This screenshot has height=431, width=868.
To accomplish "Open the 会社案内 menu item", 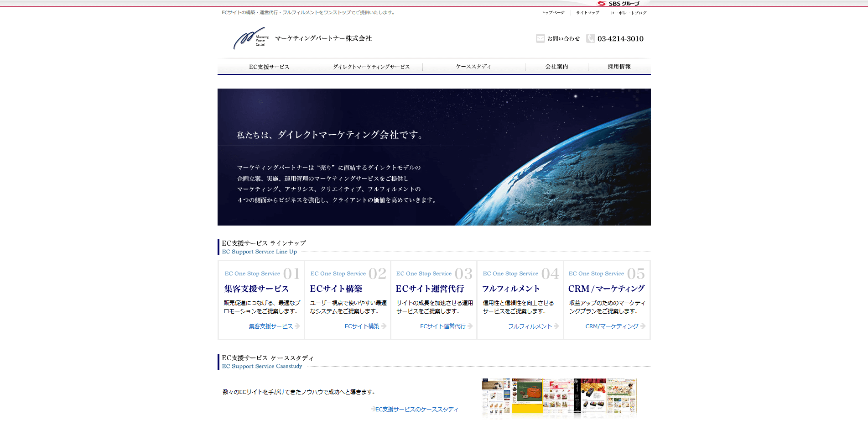I will pos(556,67).
